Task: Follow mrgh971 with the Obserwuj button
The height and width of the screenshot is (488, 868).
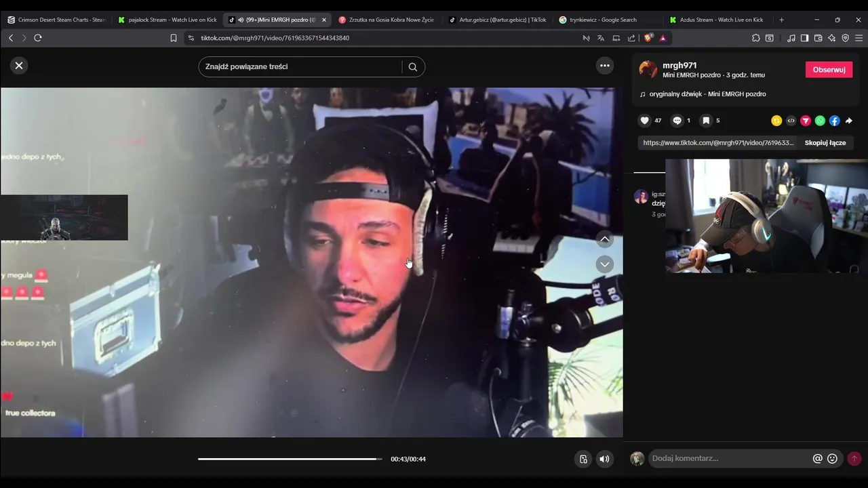Action: 829,70
